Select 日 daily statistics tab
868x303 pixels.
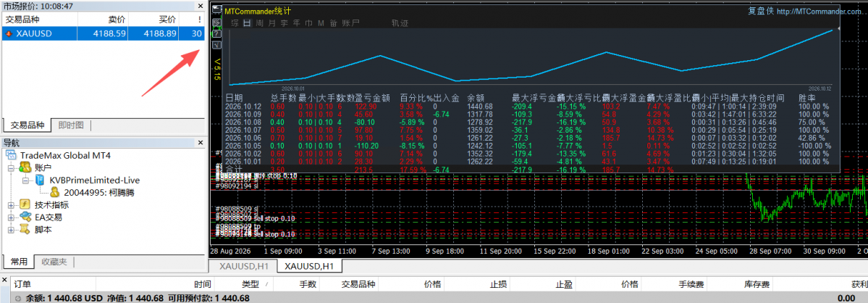click(247, 23)
